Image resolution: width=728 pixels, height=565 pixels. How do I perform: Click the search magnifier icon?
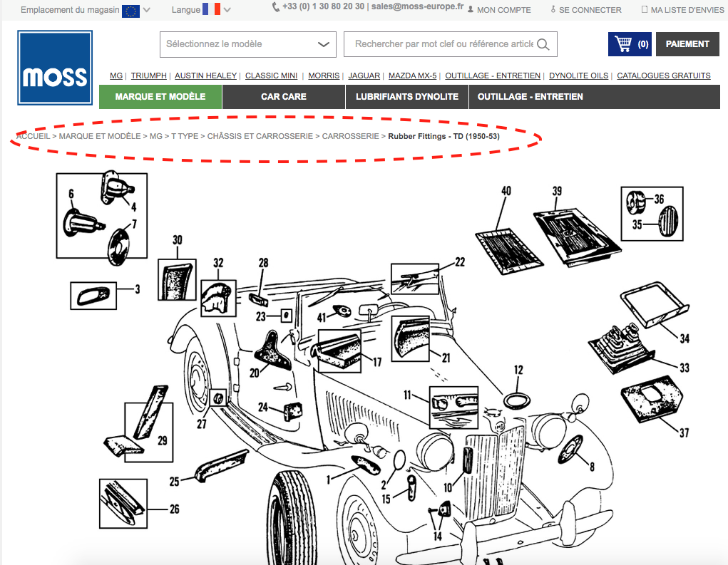[x=543, y=44]
